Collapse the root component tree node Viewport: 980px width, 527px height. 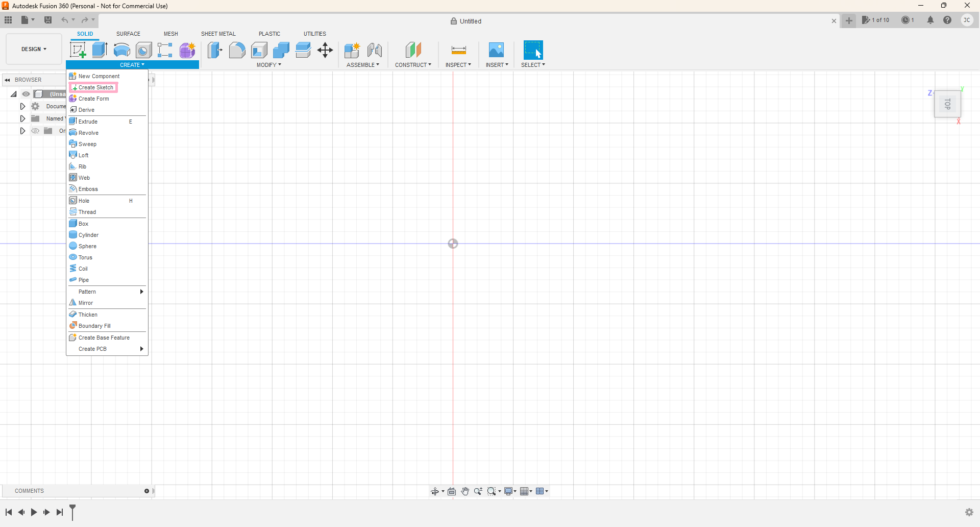14,94
